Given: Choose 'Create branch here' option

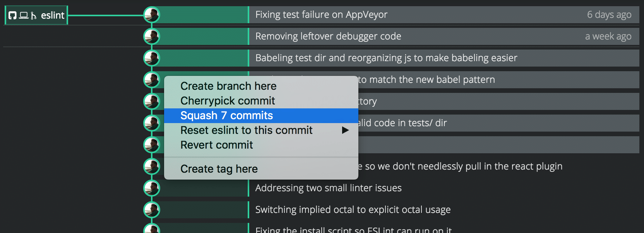Looking at the screenshot, I should [x=228, y=86].
